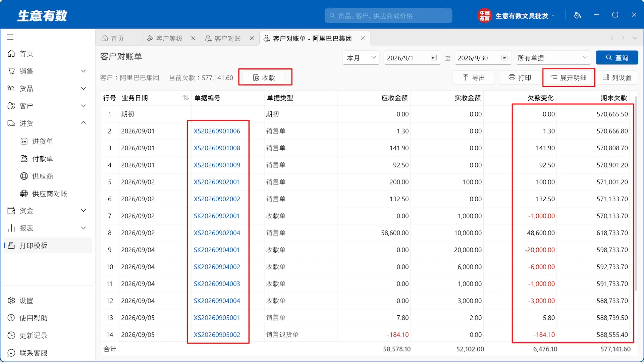Go to 首页 in sidebar
Viewport: 644px width, 362px height.
pos(48,54)
